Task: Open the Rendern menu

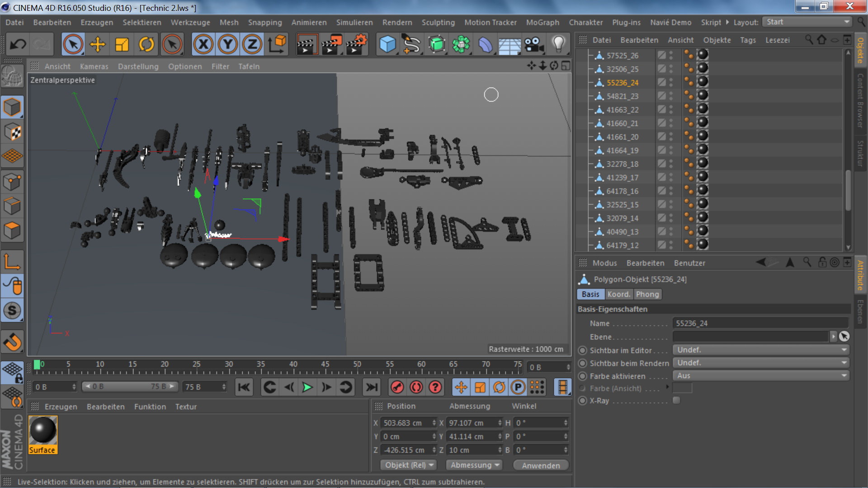Action: point(397,22)
